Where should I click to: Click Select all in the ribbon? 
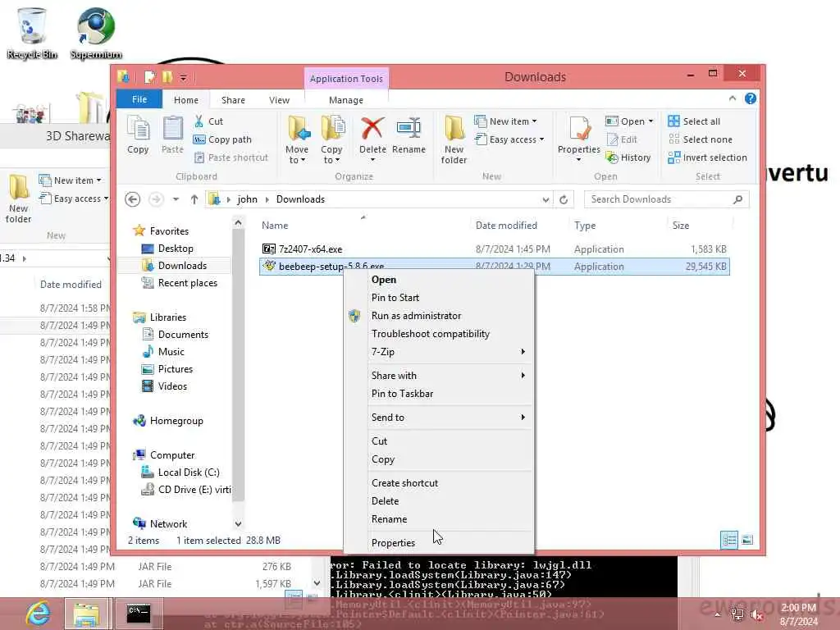[694, 121]
